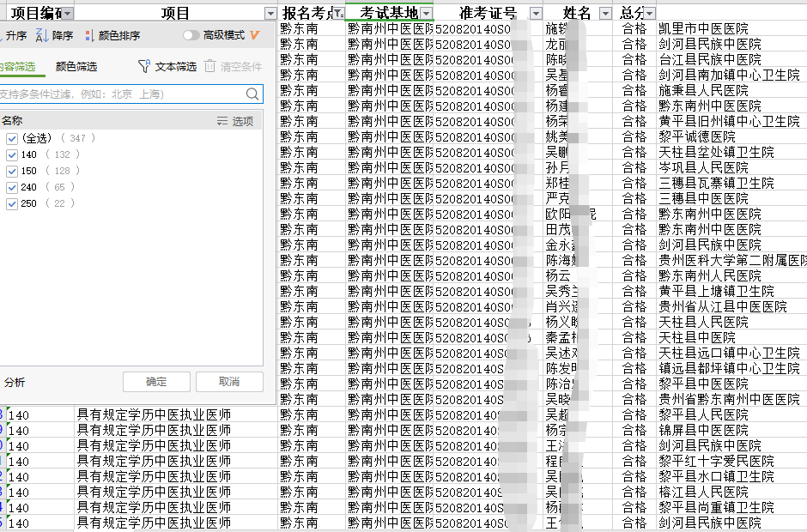Switch to the 颜色筛选 tab

click(76, 67)
